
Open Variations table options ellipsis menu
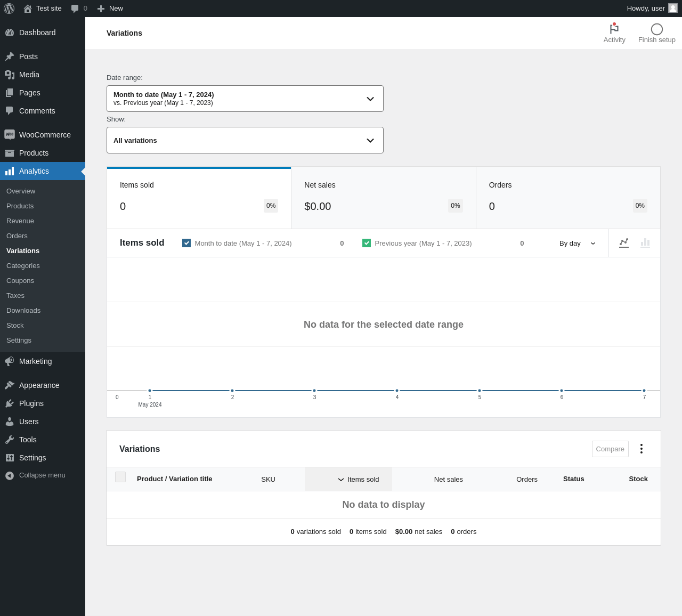642,449
